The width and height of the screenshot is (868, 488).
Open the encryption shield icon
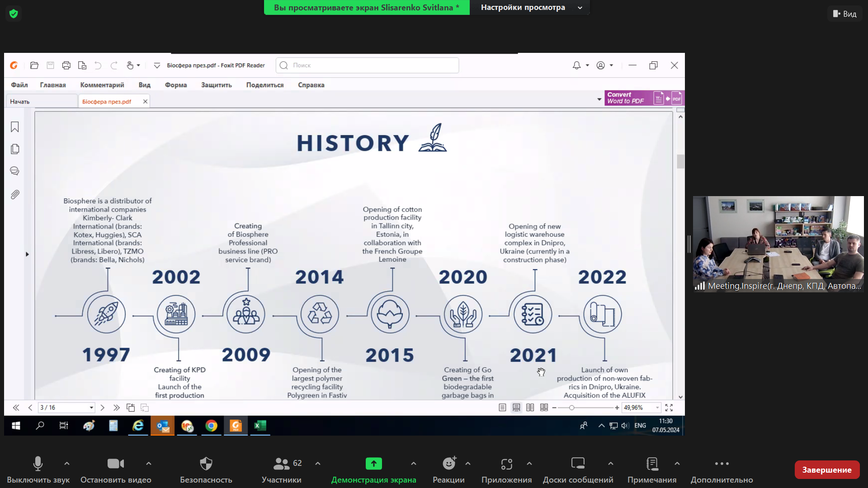14,14
